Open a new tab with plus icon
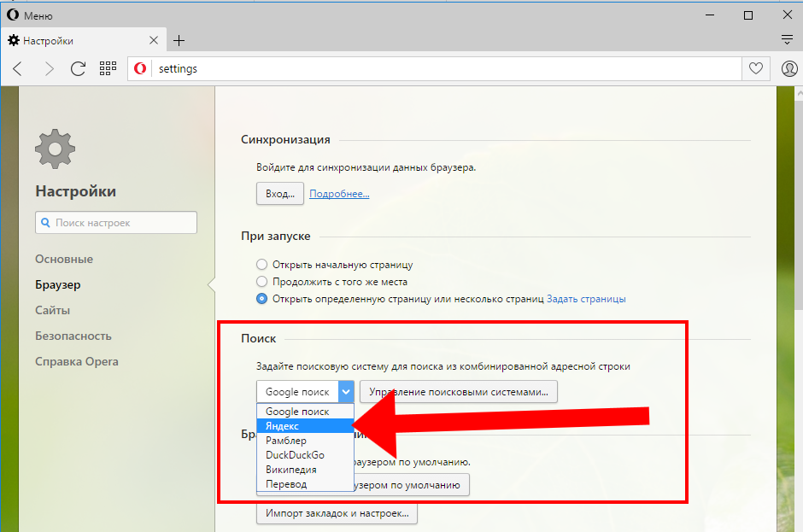The height and width of the screenshot is (532, 803). 179,40
